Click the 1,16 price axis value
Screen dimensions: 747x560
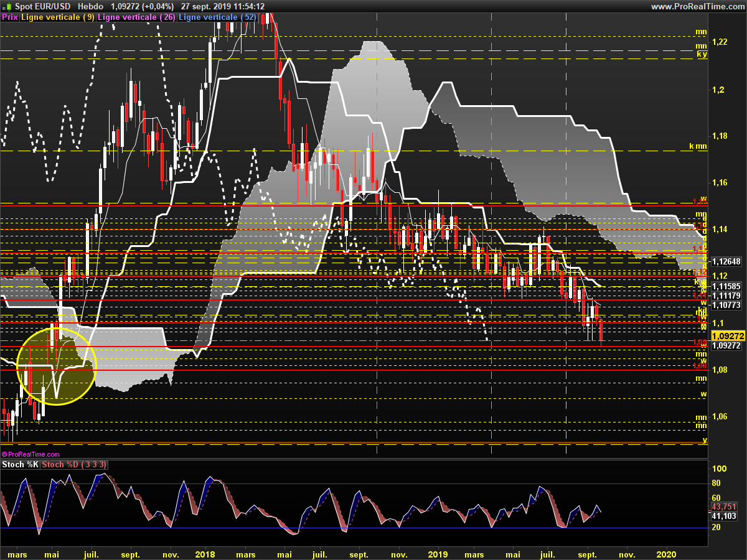[719, 182]
